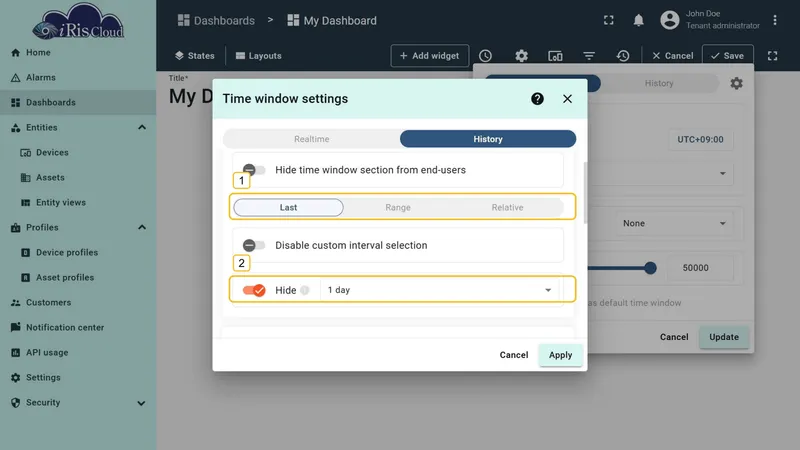Click Update in background panel
800x450 pixels.
click(723, 337)
